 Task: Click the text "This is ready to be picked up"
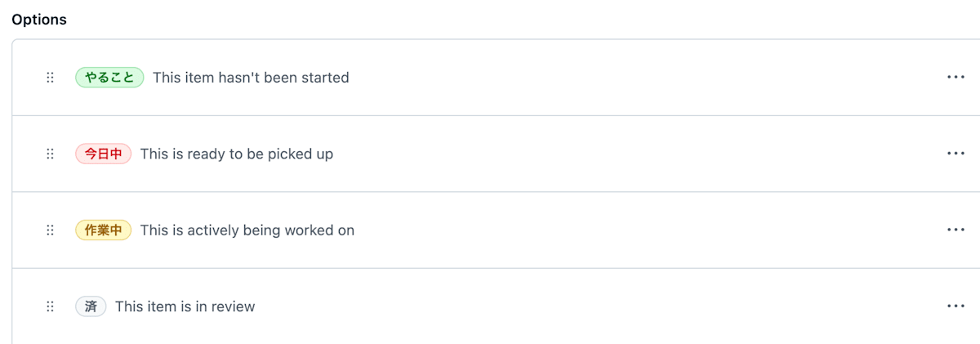[x=236, y=154]
